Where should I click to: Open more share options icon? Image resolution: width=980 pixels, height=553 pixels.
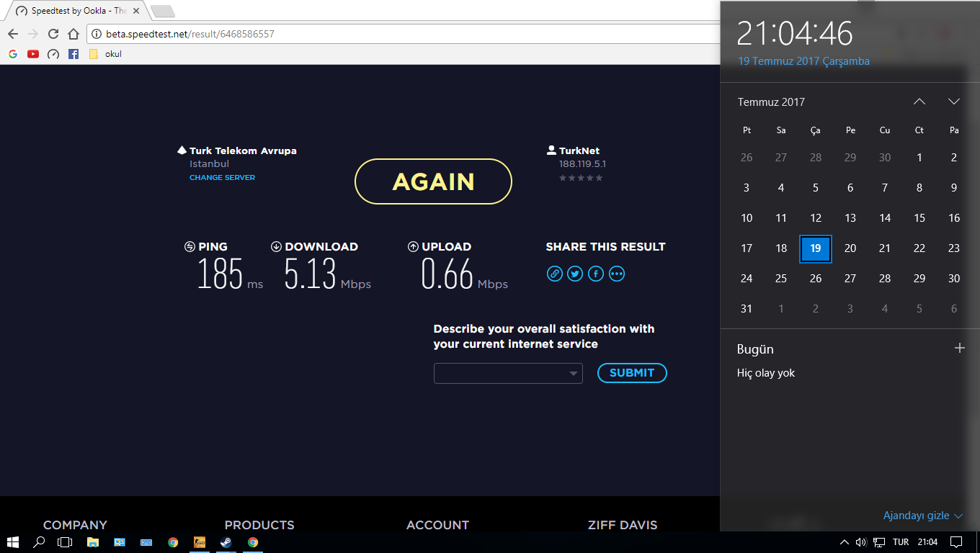(616, 274)
